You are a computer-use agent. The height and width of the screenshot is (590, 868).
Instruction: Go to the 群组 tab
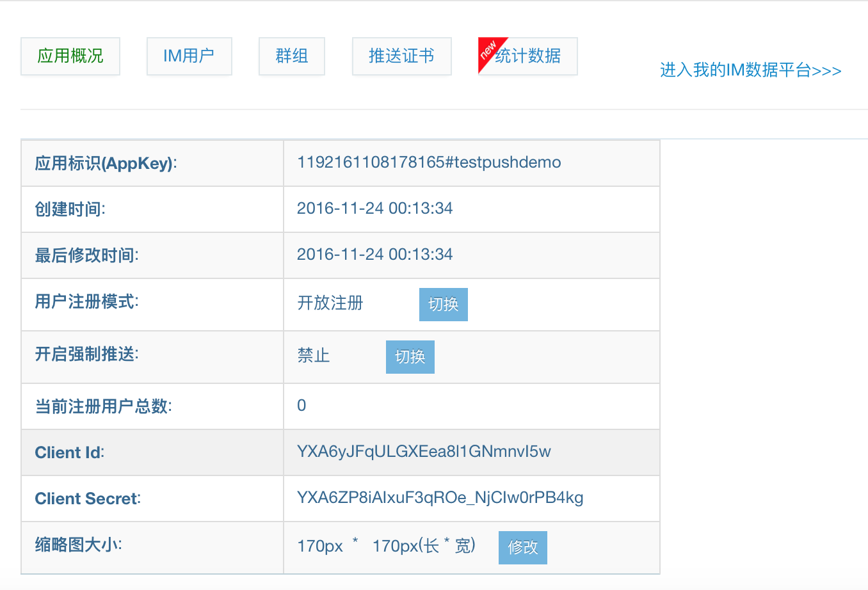[291, 56]
